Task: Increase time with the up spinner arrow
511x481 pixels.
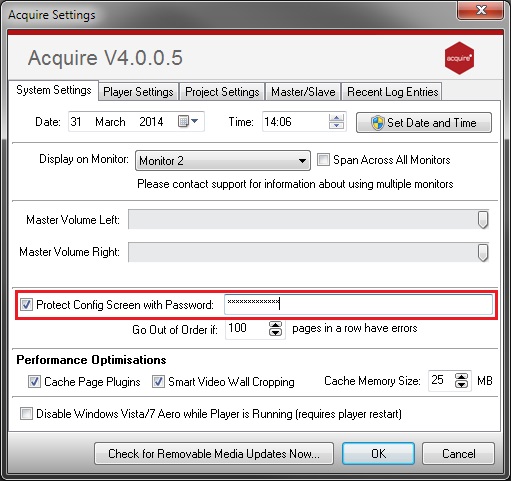Action: tap(336, 118)
